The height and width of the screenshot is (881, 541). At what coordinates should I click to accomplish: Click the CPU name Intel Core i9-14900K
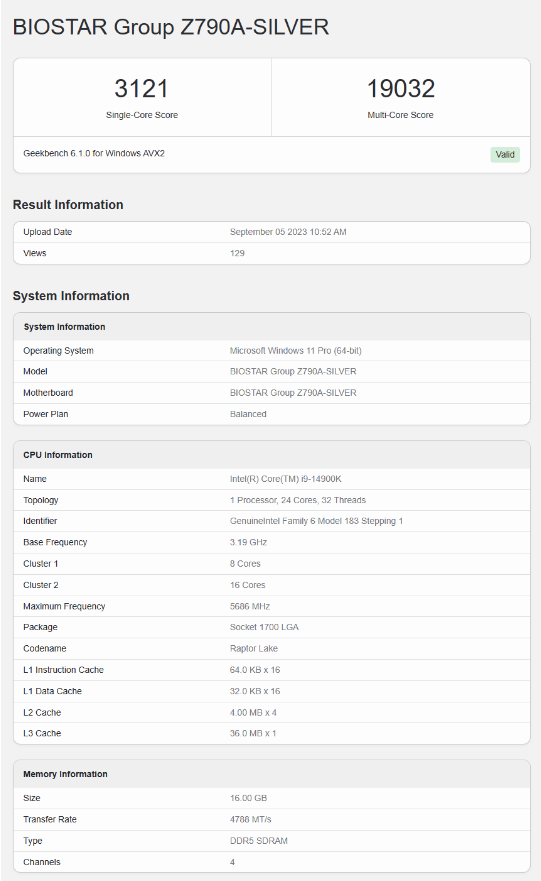click(286, 479)
